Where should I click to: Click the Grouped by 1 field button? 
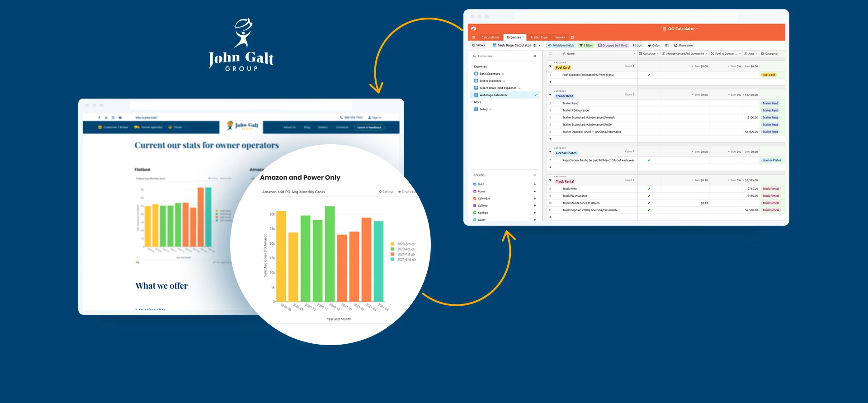pyautogui.click(x=613, y=45)
